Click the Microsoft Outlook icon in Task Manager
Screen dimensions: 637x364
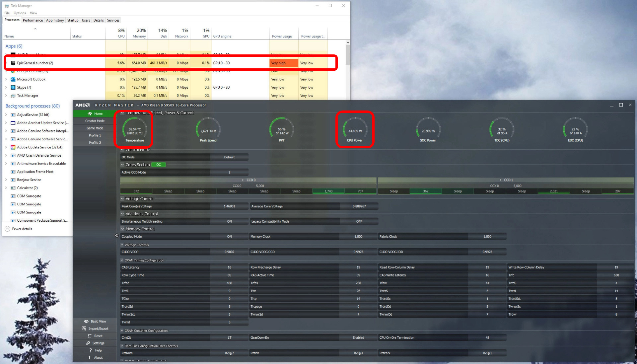coord(13,79)
